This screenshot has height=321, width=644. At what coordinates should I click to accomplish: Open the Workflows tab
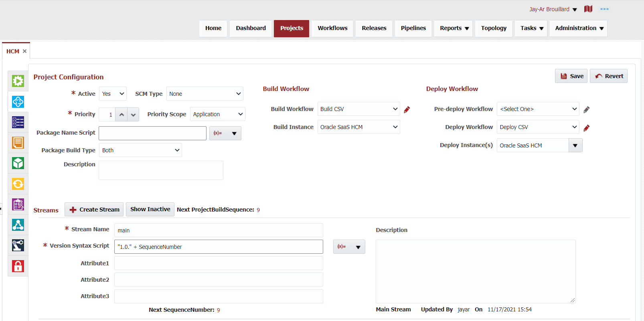(x=332, y=28)
